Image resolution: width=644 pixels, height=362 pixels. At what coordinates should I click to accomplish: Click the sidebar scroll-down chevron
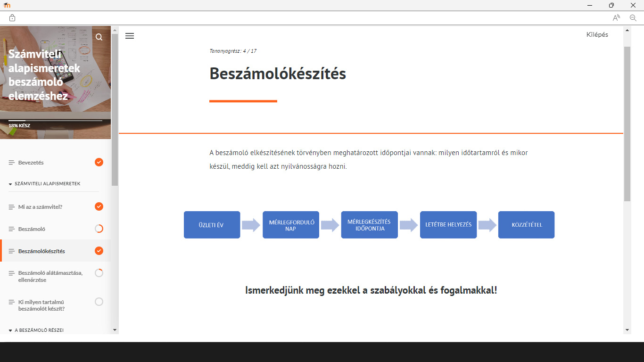point(115,330)
